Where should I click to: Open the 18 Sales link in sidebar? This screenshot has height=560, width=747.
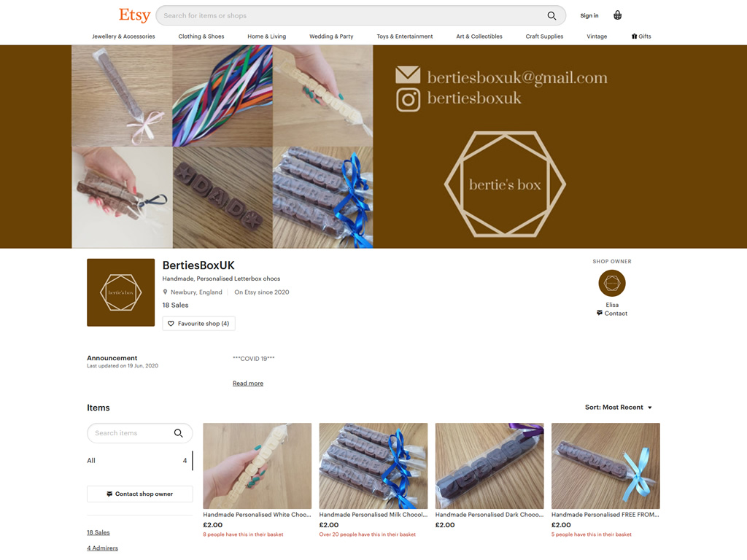[x=98, y=532]
